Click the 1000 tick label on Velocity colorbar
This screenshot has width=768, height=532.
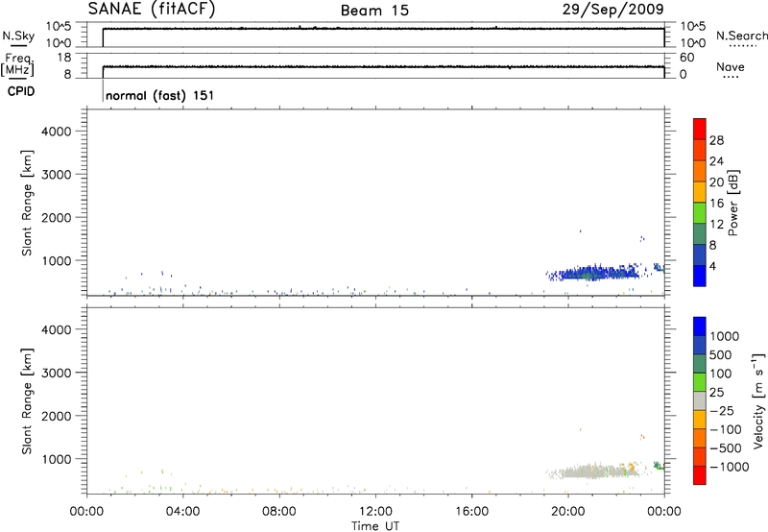[x=725, y=336]
